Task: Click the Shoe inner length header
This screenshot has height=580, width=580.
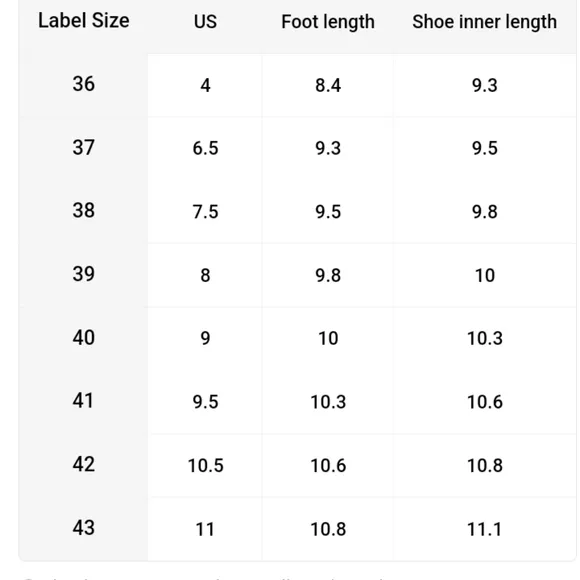Action: pos(485,22)
